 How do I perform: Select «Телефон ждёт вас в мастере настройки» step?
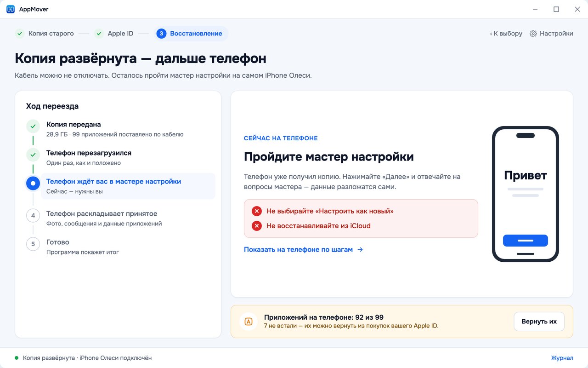[128, 186]
